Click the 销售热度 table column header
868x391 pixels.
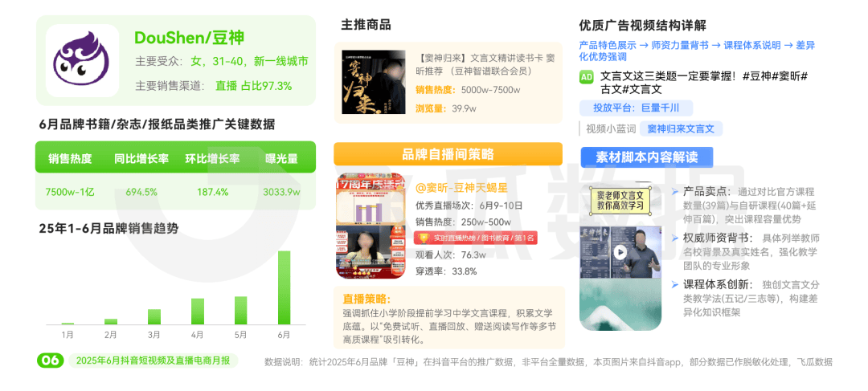click(70, 159)
